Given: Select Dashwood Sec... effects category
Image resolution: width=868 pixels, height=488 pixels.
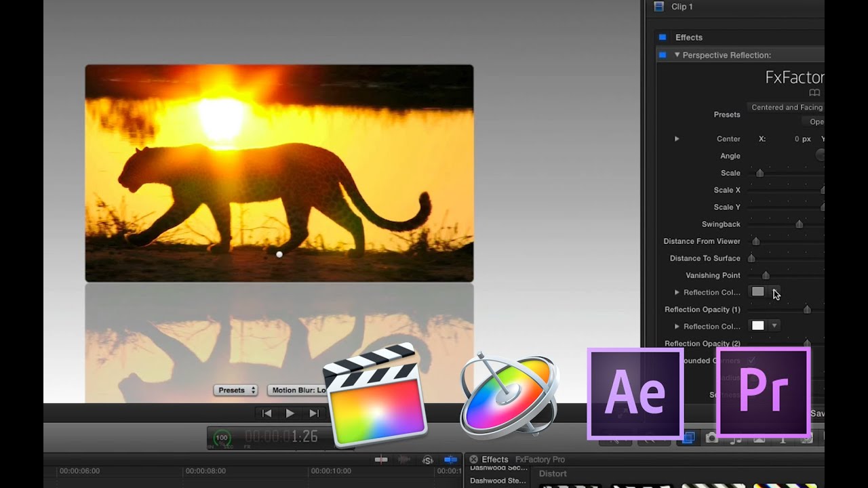Looking at the screenshot, I should [x=498, y=468].
